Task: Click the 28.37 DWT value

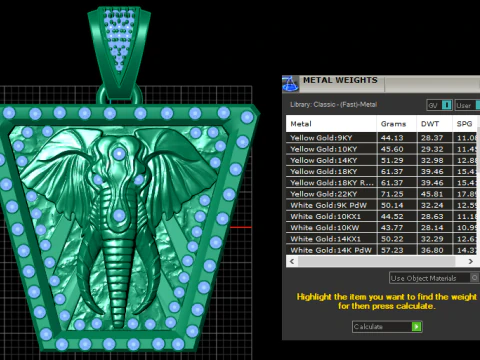Action: 432,138
